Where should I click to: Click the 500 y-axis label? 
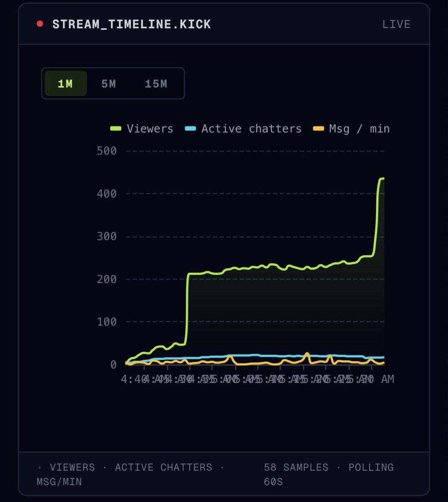coord(107,151)
